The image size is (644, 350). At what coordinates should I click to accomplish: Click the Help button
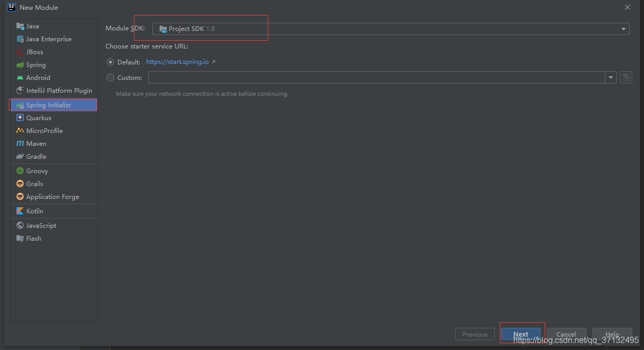pyautogui.click(x=612, y=335)
